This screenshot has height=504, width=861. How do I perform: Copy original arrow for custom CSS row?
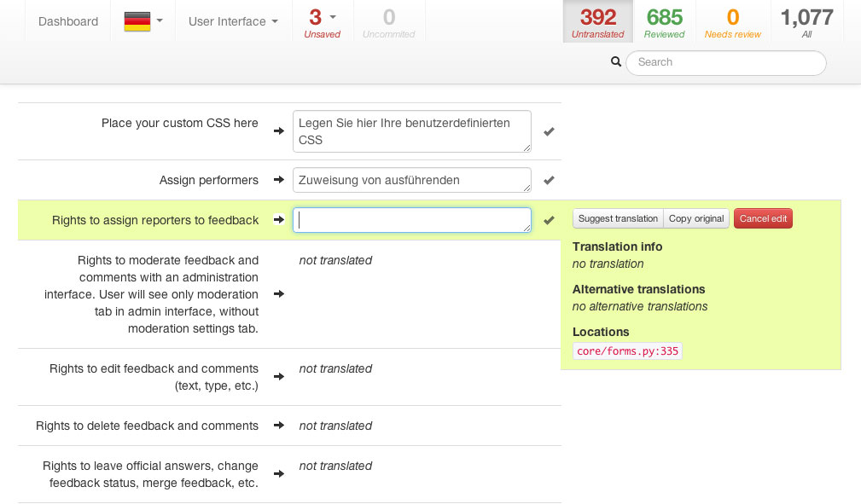click(279, 130)
